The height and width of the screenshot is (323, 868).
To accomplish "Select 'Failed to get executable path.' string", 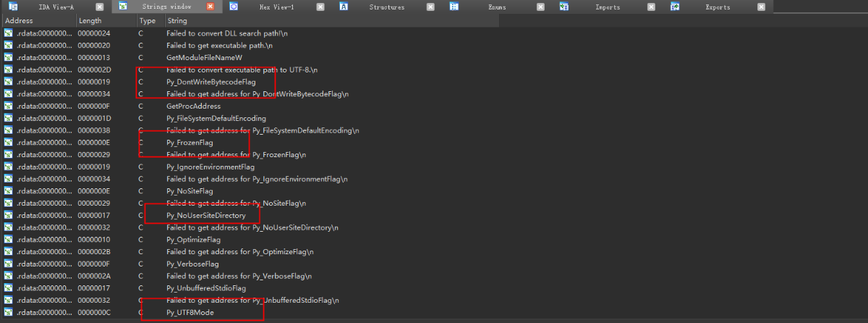I will [219, 46].
